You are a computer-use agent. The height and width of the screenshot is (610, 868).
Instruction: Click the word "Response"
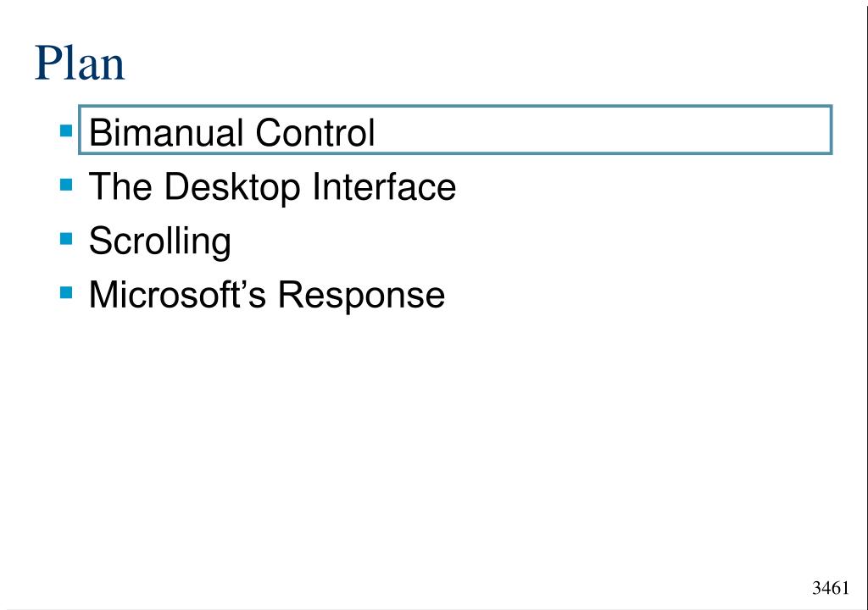pos(361,296)
